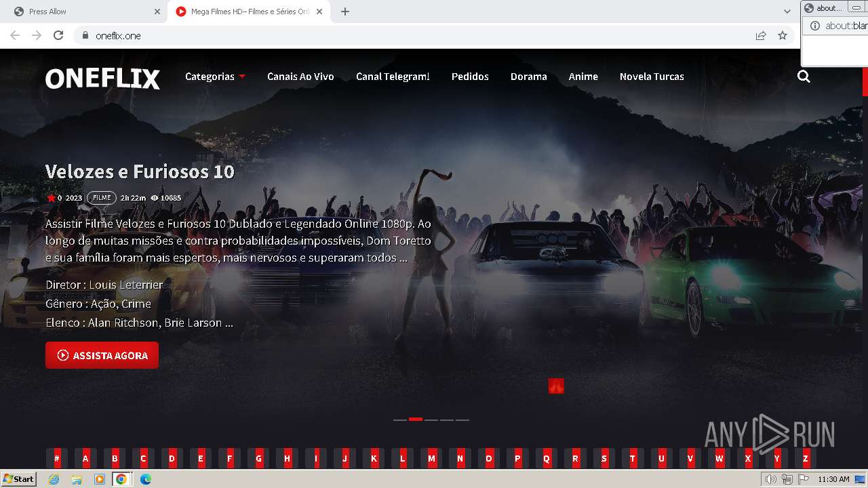Select the third carousel slide indicator
This screenshot has height=488, width=868.
[x=431, y=420]
